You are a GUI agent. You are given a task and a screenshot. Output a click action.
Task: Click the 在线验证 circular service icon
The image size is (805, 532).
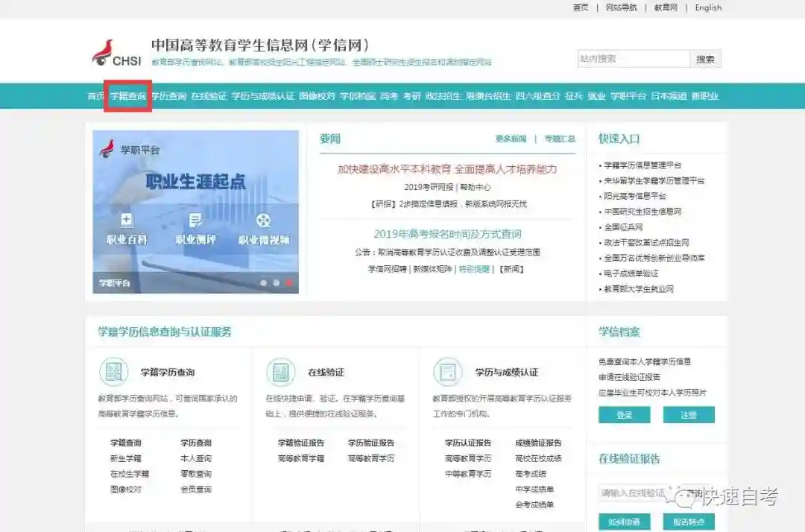[280, 372]
